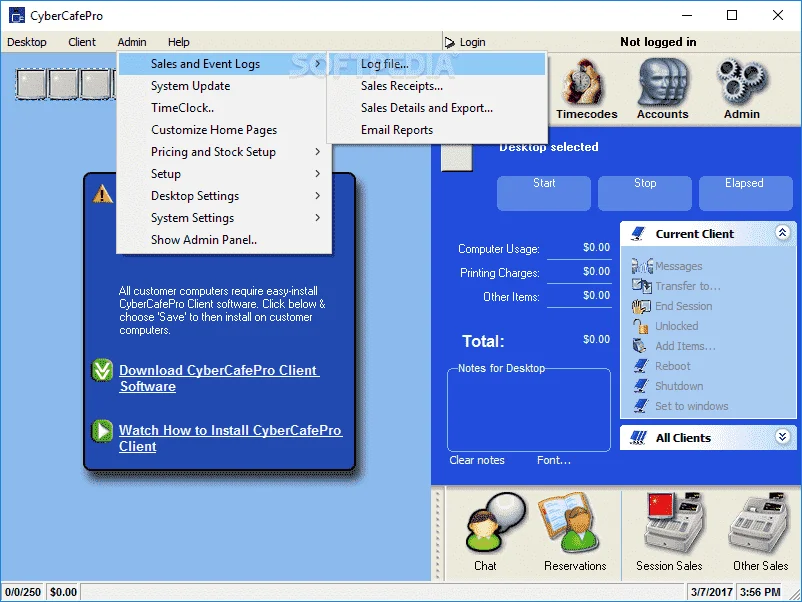Viewport: 802px width, 602px height.
Task: Choose Log file from submenu
Action: (438, 64)
